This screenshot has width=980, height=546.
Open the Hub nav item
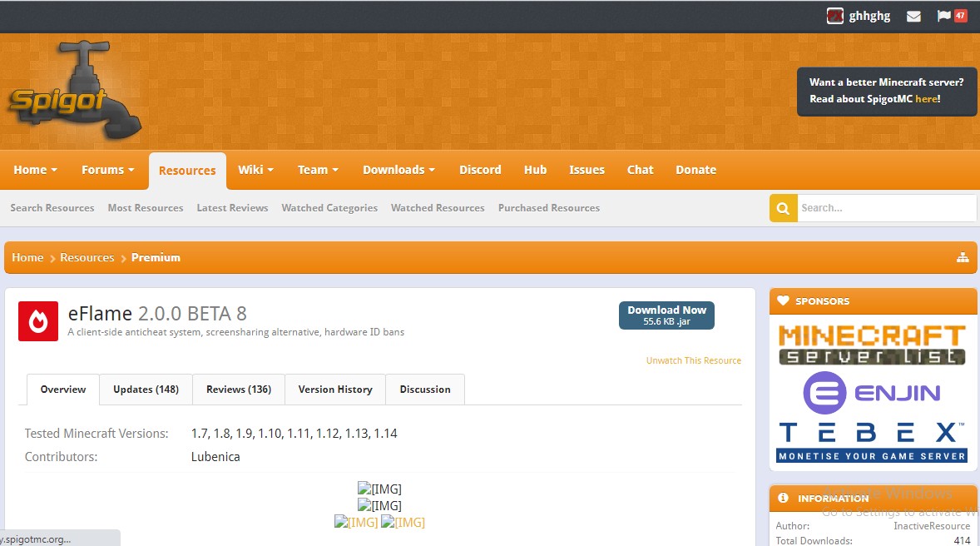[x=535, y=170]
